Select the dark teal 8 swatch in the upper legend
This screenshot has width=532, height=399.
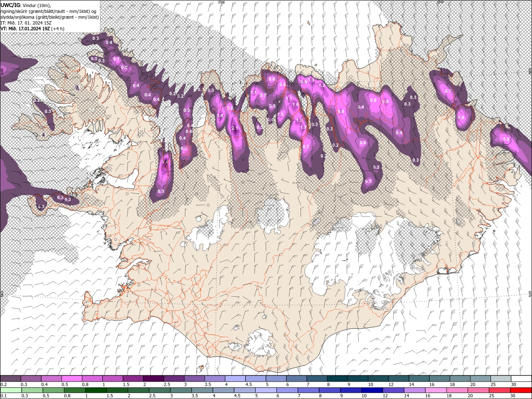(x=337, y=379)
